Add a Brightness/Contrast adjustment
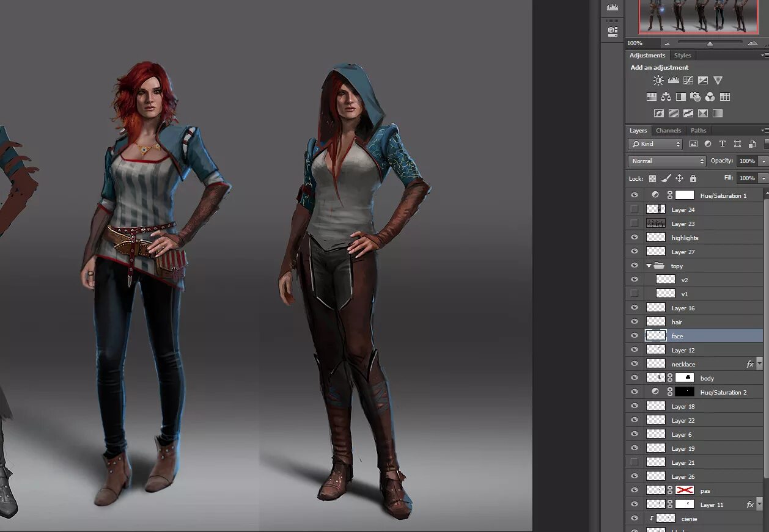Screen dimensions: 769x532 click(x=658, y=81)
